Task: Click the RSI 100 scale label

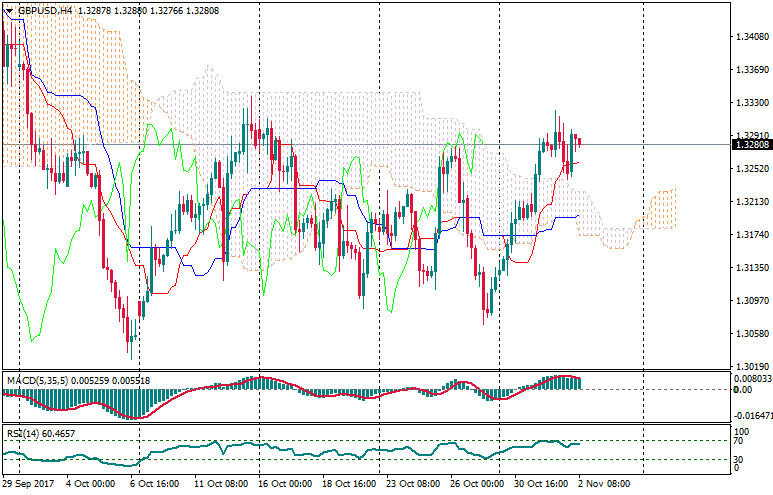Action: pos(740,431)
